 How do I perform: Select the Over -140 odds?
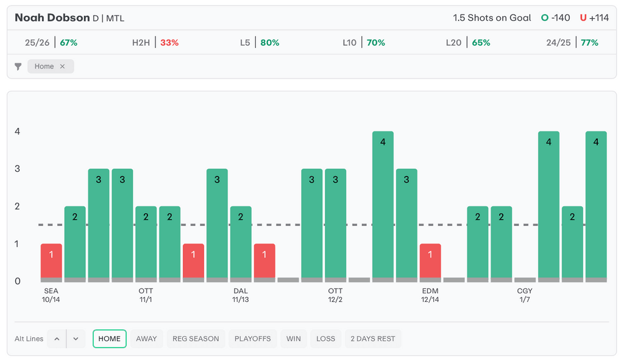(556, 18)
